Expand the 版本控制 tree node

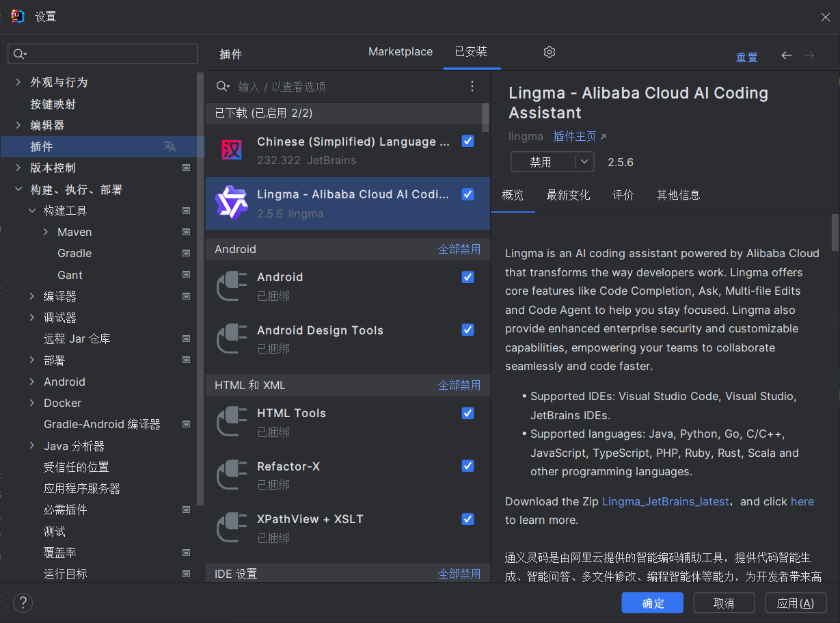click(x=18, y=168)
